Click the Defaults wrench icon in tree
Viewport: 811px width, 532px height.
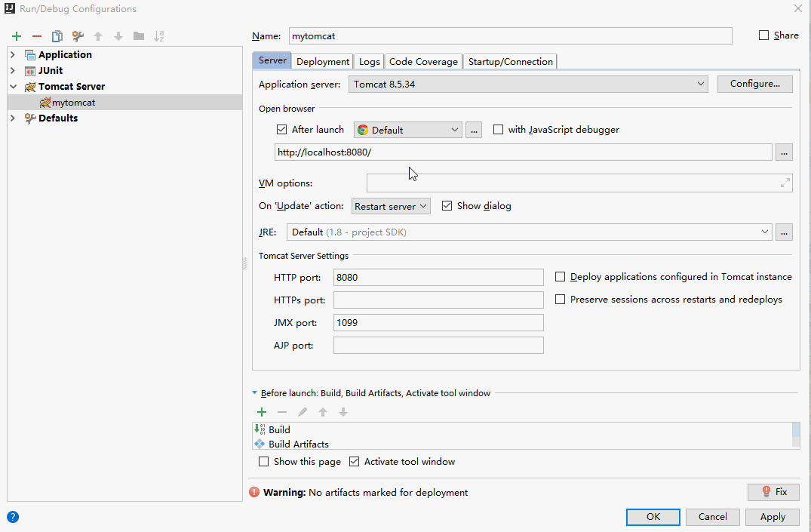[30, 118]
